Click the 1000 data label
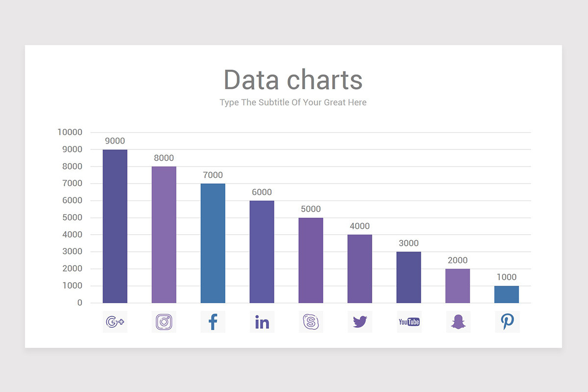The image size is (588, 392). point(507,277)
